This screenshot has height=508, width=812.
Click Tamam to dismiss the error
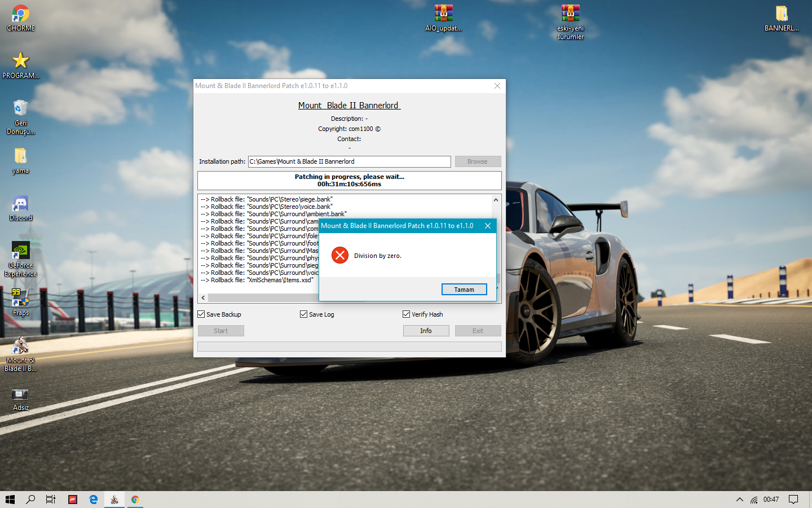464,290
